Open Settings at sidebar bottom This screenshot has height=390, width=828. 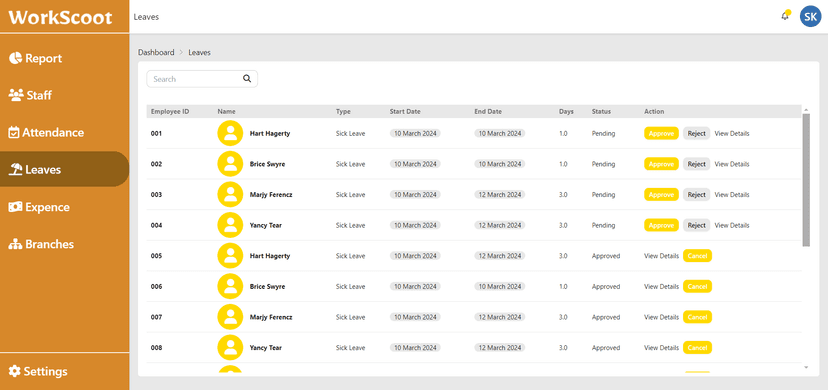64,371
